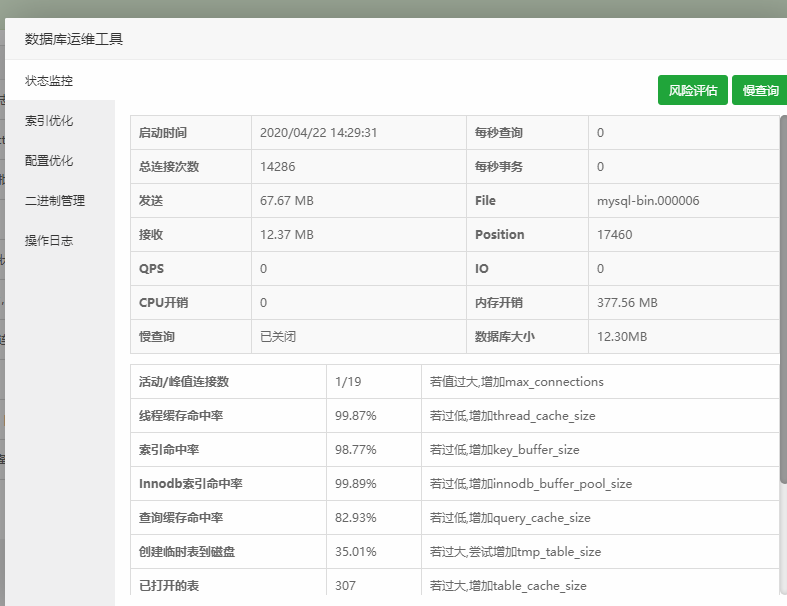This screenshot has width=787, height=606.
Task: Click the 数据库大小 label cell
Action: pyautogui.click(x=528, y=336)
